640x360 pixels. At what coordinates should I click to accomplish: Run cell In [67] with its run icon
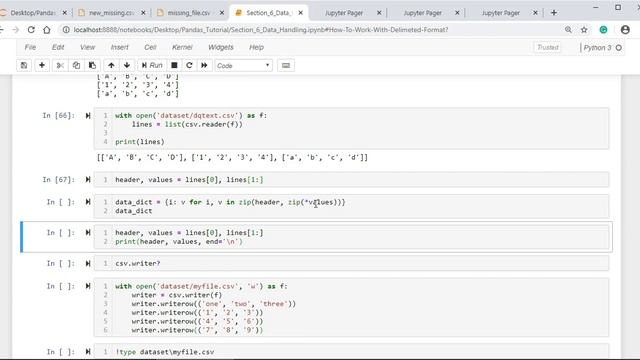point(88,180)
